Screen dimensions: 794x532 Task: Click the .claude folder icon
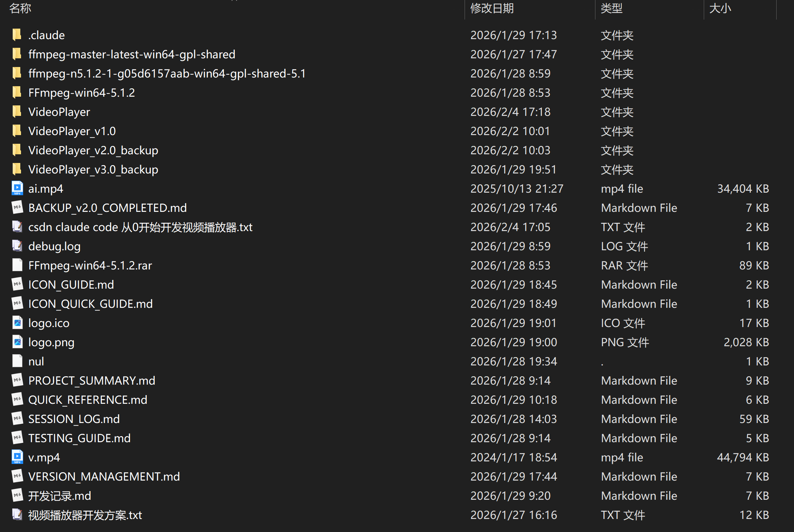(17, 35)
